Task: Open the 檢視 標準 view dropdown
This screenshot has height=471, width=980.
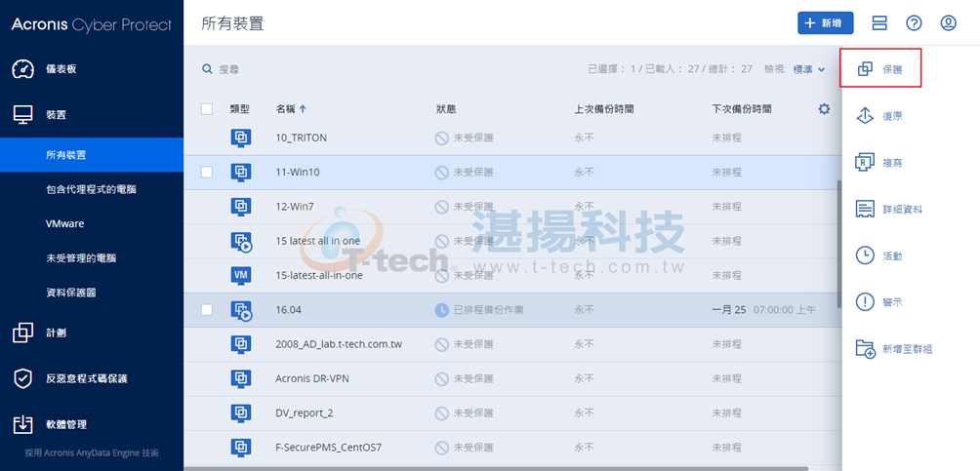Action: click(809, 69)
